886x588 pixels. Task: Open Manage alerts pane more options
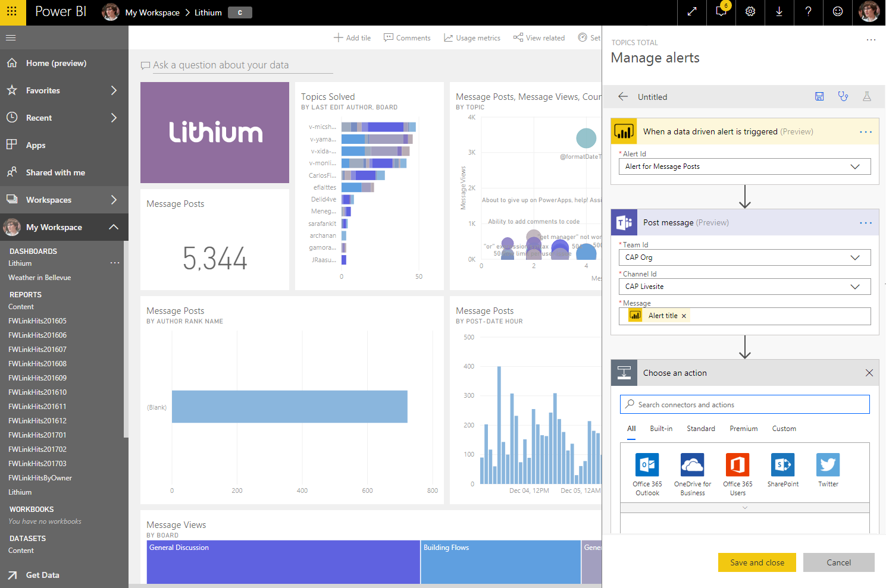(x=871, y=40)
